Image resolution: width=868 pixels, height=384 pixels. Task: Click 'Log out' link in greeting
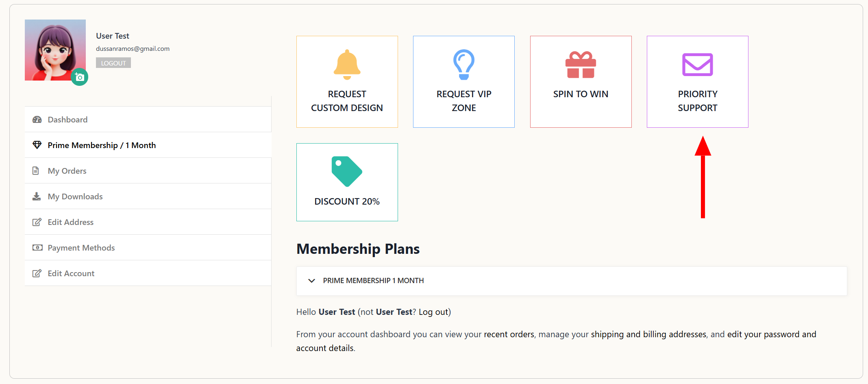(433, 312)
